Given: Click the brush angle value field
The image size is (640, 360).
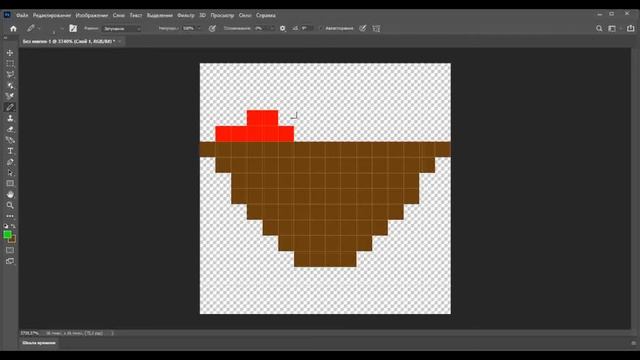Looking at the screenshot, I should coord(307,29).
